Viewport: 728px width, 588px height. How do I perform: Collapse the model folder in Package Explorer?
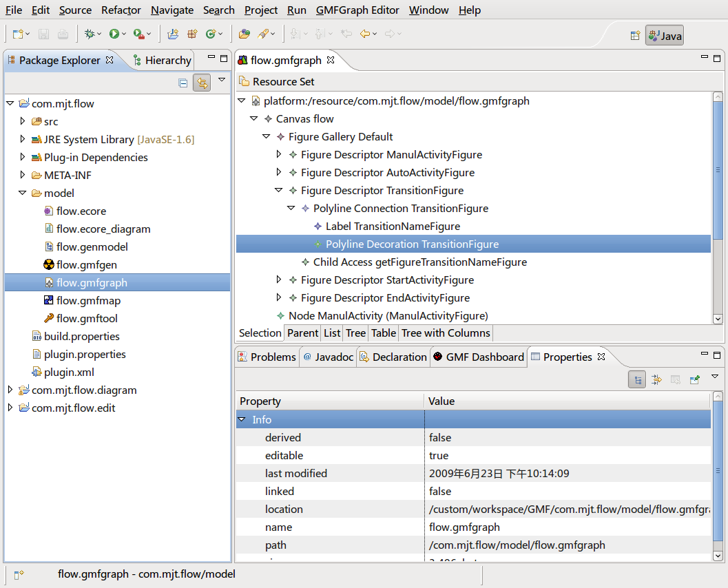point(23,193)
